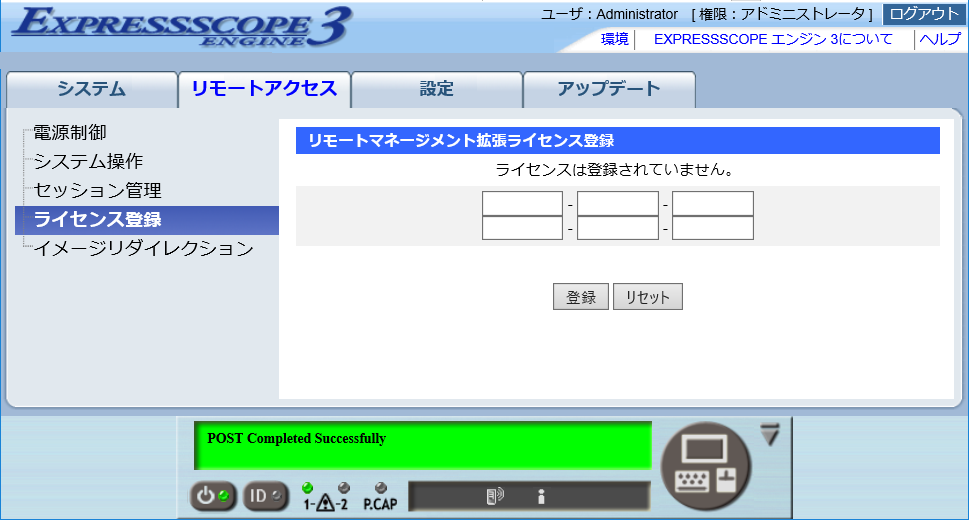Screen dimensions: 969x520
Task: Click the 登録 button
Action: 580,297
